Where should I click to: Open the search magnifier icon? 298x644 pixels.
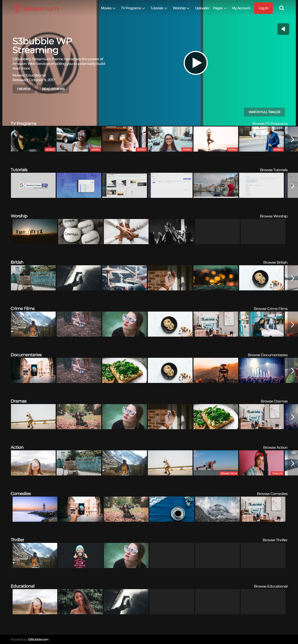pos(282,8)
